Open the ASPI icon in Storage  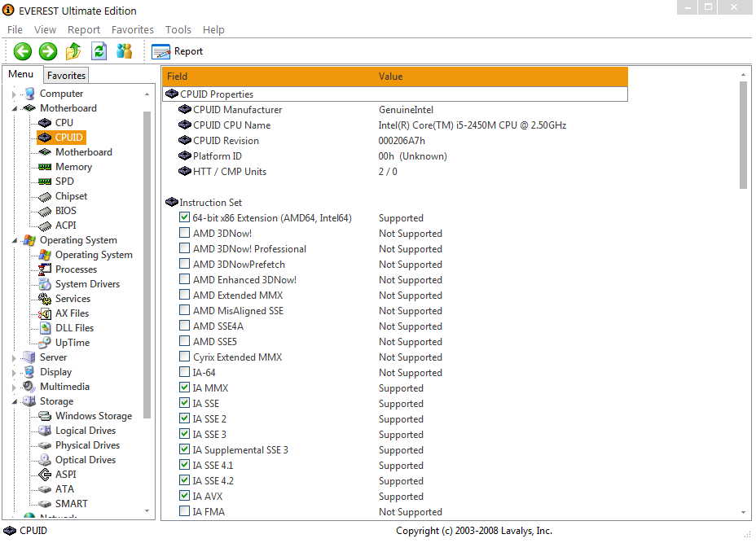[45, 475]
